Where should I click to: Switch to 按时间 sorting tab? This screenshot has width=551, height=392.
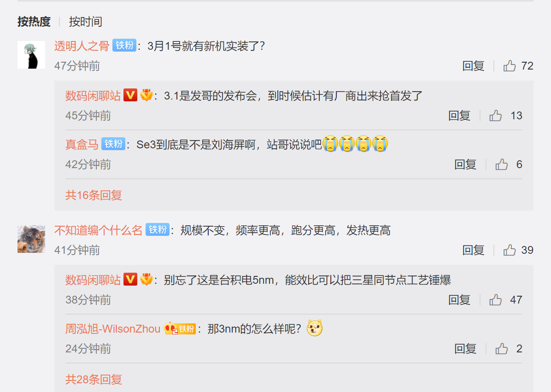point(85,22)
